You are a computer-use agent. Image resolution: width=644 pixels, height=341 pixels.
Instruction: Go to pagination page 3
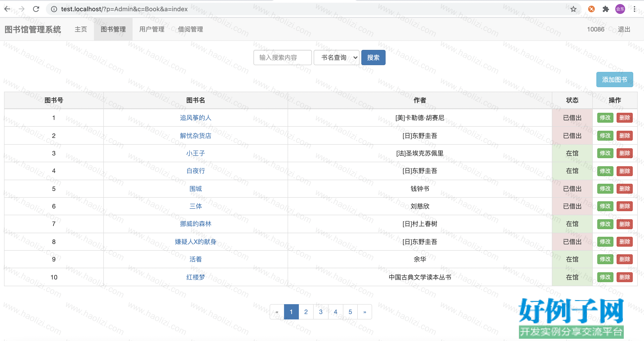point(321,312)
